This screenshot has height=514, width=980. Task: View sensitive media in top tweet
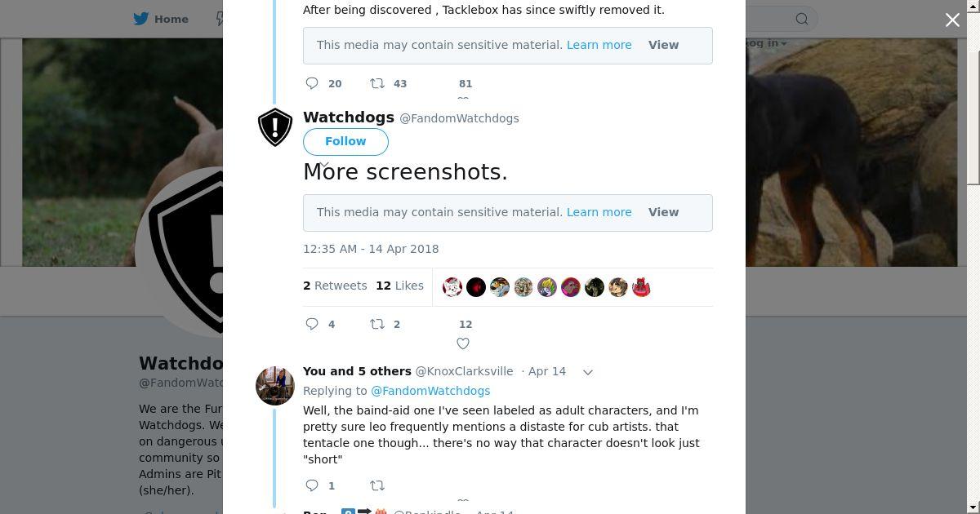coord(663,45)
